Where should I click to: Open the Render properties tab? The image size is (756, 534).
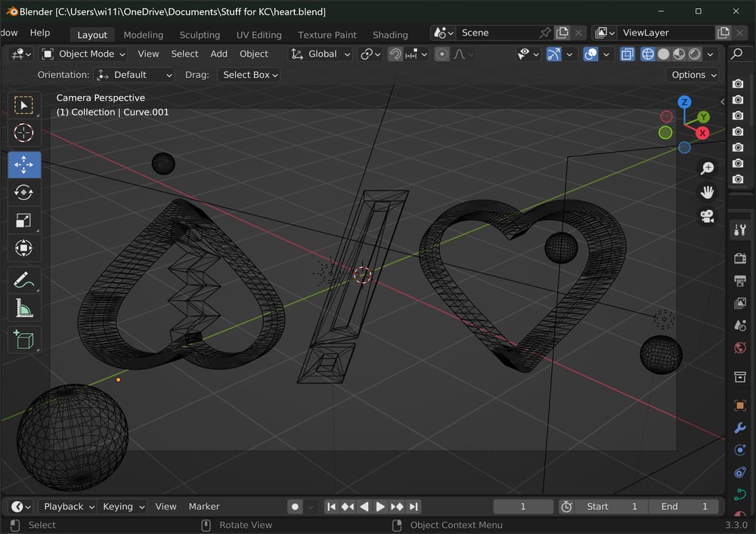pyautogui.click(x=740, y=258)
